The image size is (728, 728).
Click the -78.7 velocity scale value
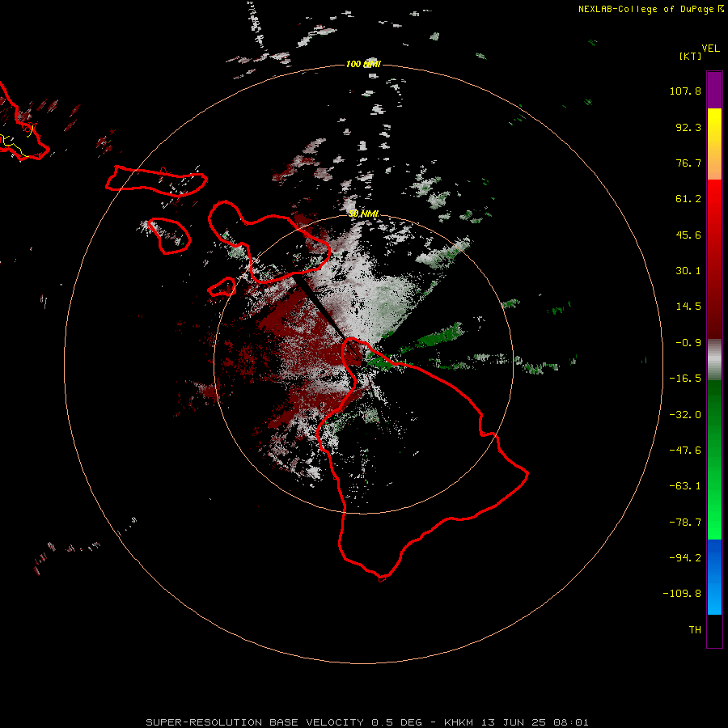[x=685, y=523]
